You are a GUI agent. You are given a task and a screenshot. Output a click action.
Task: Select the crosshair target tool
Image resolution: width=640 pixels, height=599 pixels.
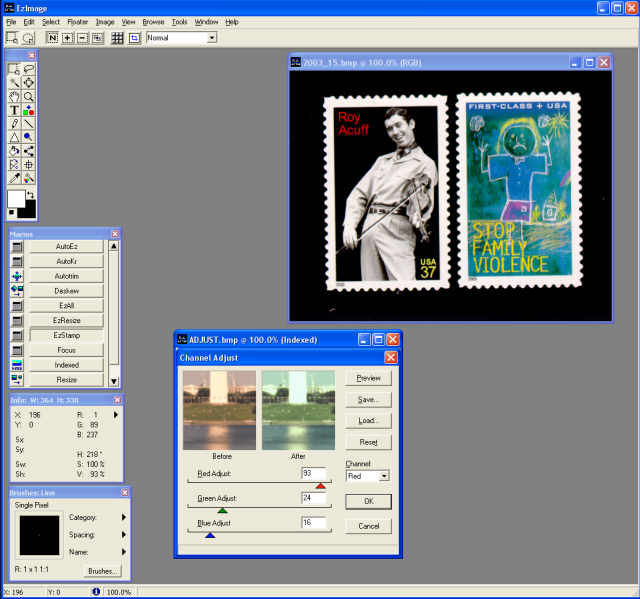(29, 164)
